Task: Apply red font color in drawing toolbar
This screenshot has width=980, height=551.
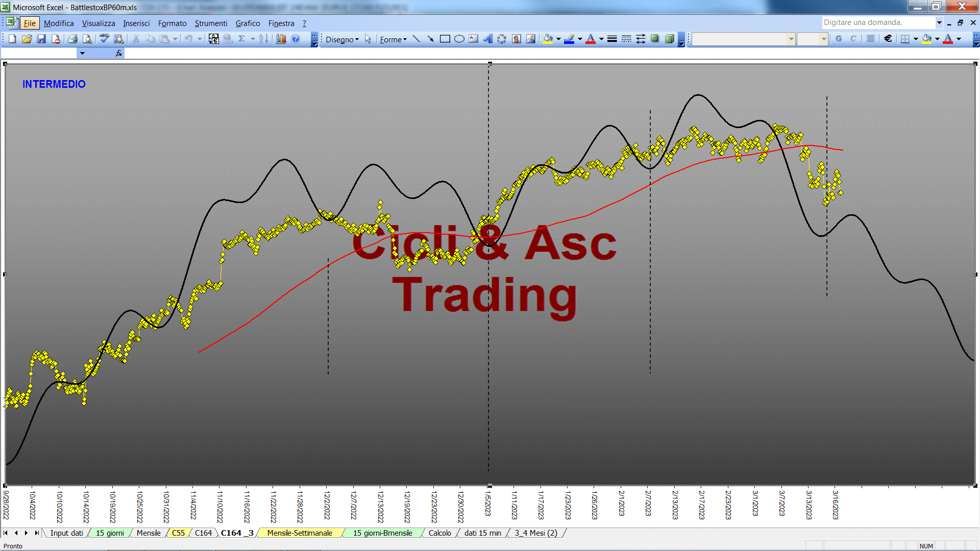Action: pyautogui.click(x=591, y=39)
